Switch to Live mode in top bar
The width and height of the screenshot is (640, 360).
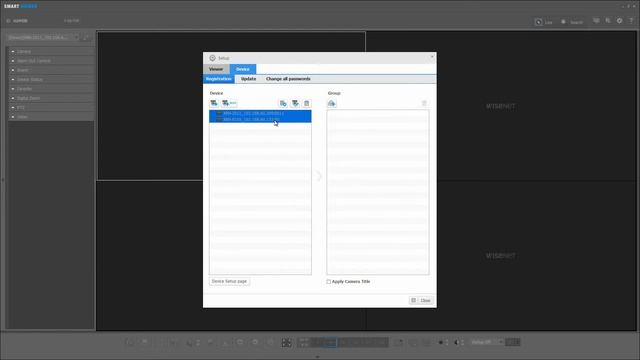[543, 22]
